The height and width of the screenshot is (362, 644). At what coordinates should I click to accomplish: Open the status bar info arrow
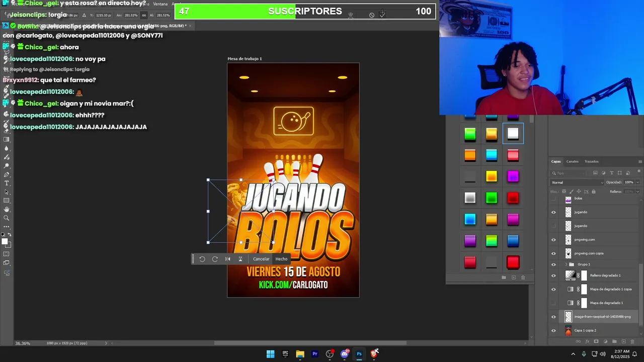pyautogui.click(x=106, y=343)
